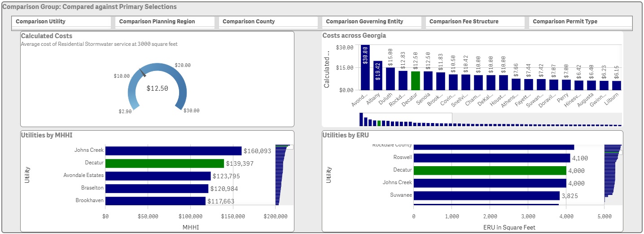Screen dimensions: 644x234
Task: Click the $12.50 value inside the gauge
Action: coord(157,88)
